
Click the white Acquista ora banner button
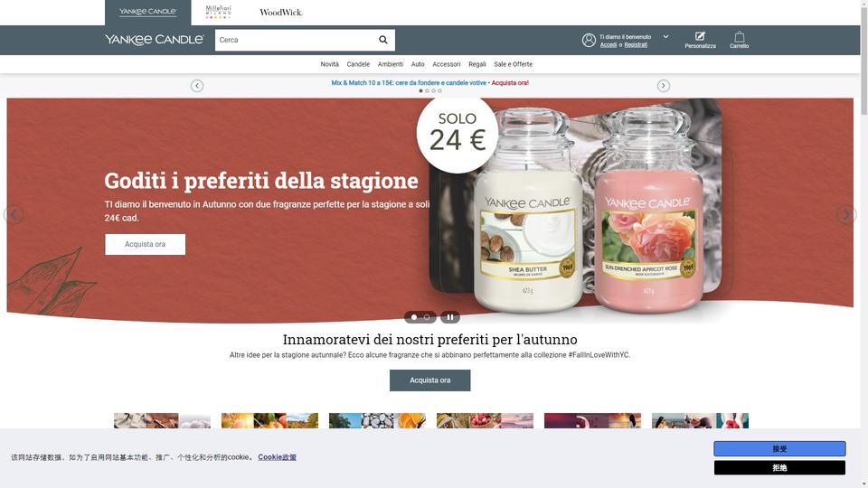click(x=145, y=244)
